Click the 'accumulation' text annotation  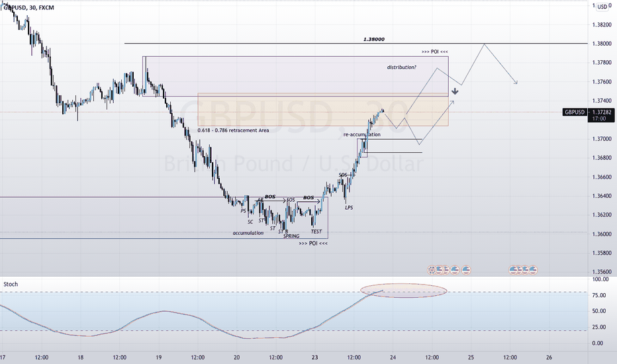point(248,233)
